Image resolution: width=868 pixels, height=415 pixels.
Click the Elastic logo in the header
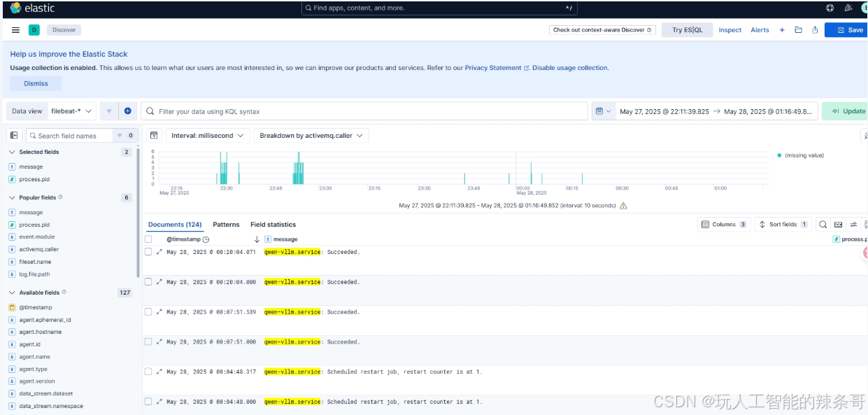point(32,8)
